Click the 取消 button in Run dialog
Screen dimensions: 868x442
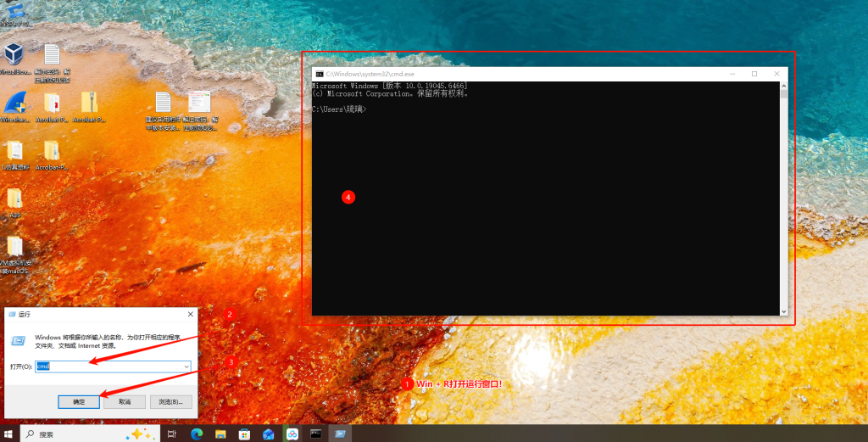pyautogui.click(x=125, y=401)
